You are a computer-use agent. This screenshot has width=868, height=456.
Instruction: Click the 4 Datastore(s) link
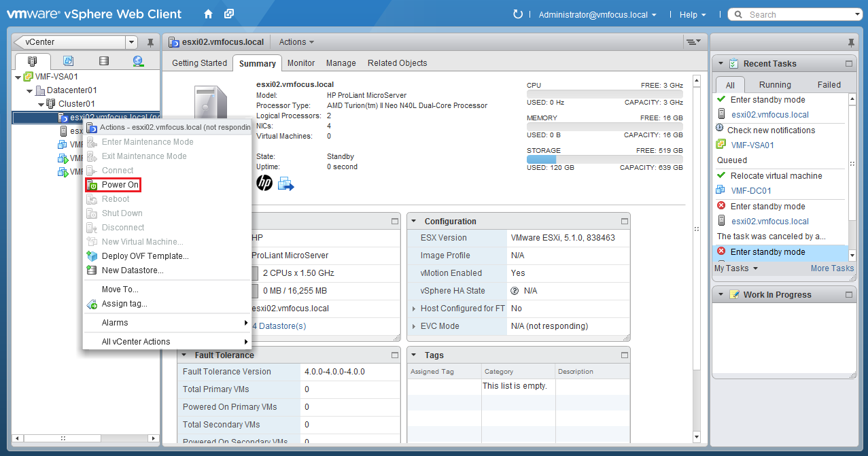click(x=279, y=326)
